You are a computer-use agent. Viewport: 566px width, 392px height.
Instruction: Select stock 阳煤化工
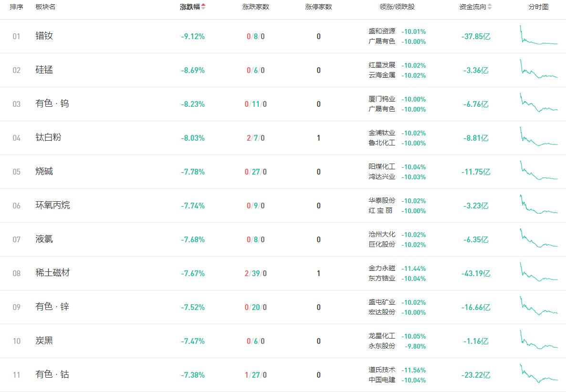coord(382,167)
